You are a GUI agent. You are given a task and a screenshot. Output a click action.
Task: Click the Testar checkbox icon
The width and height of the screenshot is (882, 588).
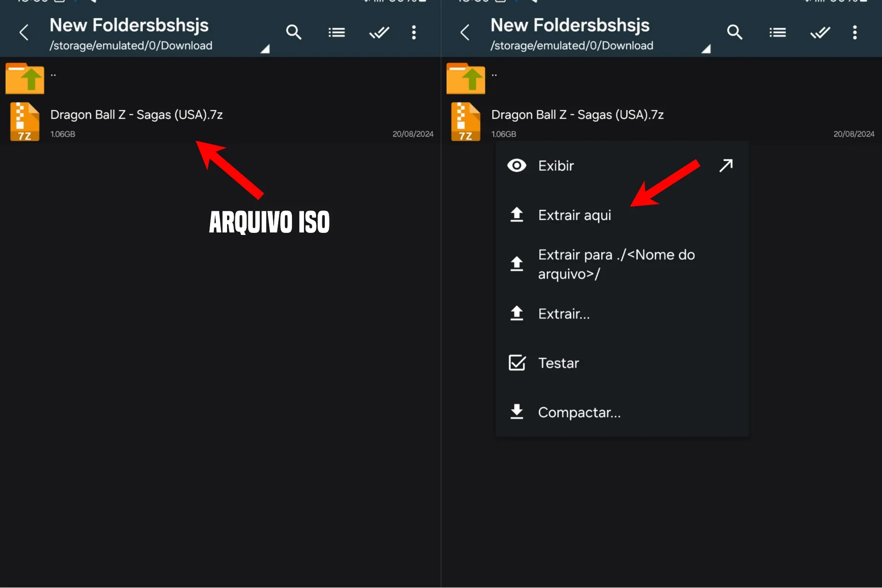point(516,363)
